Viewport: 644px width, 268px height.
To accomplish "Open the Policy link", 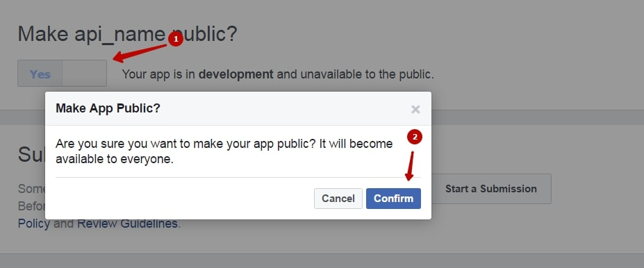I will click(x=33, y=224).
